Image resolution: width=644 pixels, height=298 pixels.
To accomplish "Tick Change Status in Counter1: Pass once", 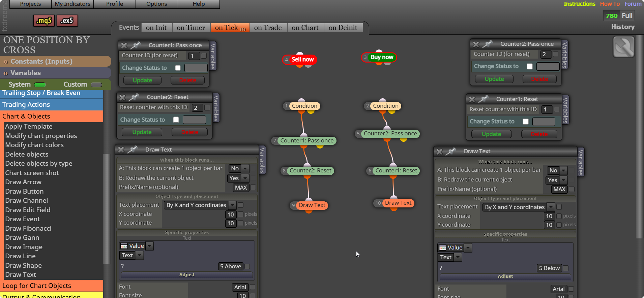I will tap(178, 68).
